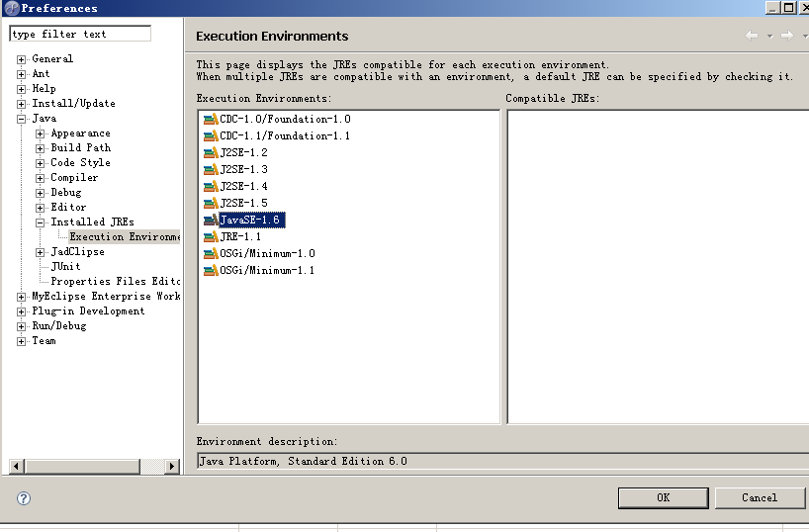Click the JRE-1.1 library icon

click(210, 237)
